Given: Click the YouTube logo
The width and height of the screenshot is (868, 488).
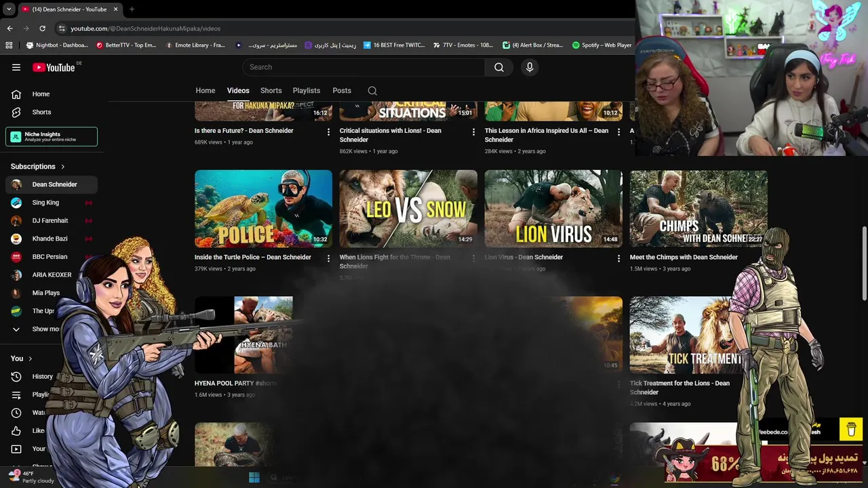Looking at the screenshot, I should [x=54, y=67].
